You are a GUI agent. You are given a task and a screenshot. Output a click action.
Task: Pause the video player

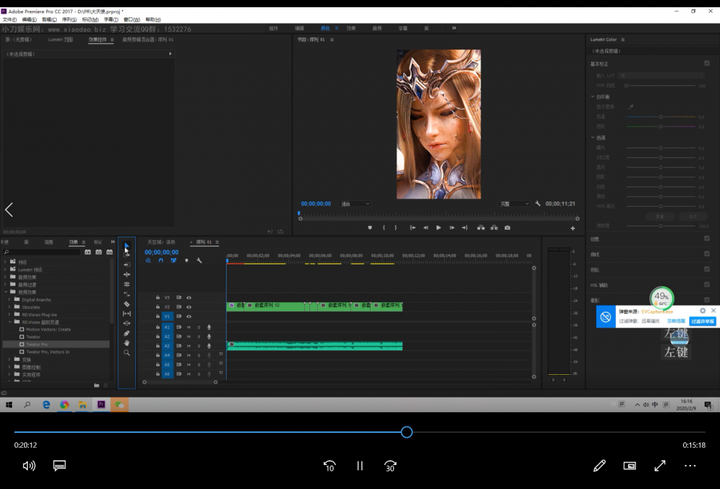(x=360, y=466)
